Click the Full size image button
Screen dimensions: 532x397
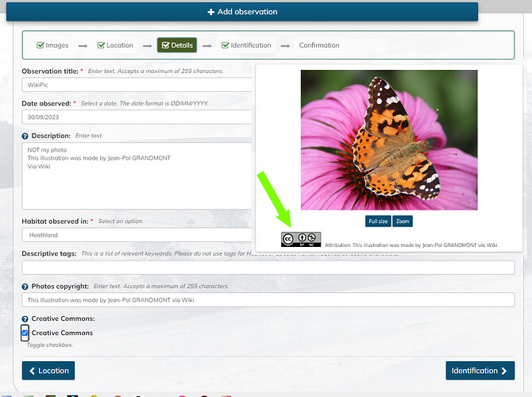pyautogui.click(x=378, y=222)
